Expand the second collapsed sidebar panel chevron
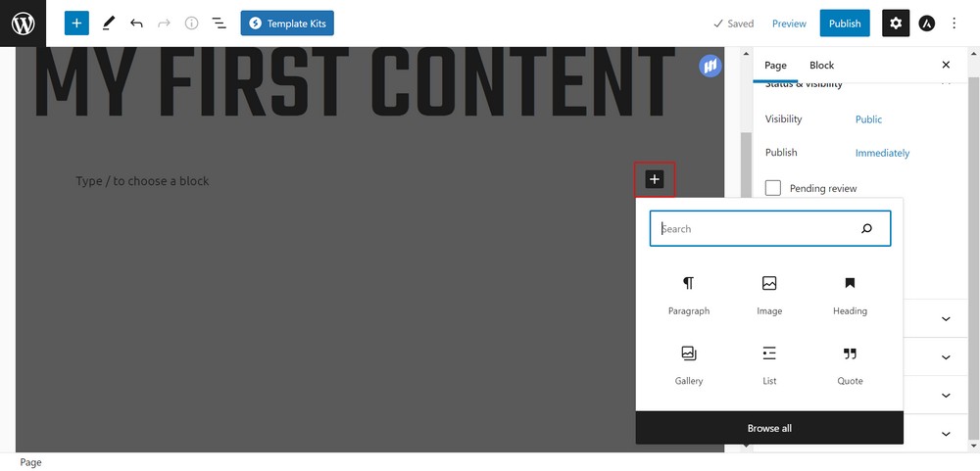 tap(946, 357)
